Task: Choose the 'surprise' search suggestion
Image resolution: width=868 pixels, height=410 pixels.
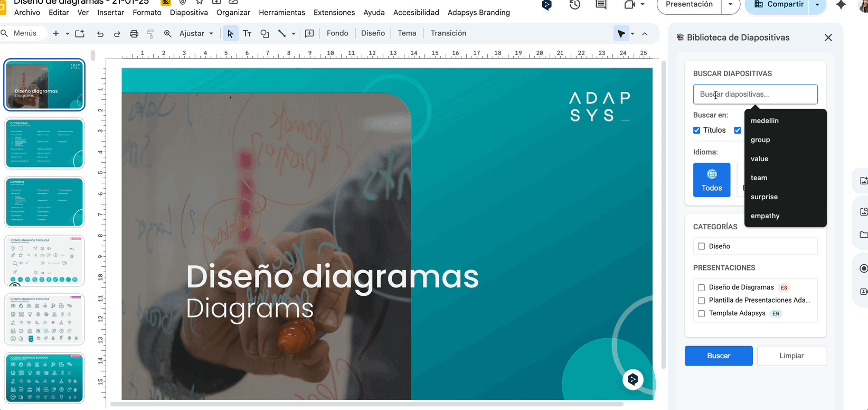Action: click(764, 197)
